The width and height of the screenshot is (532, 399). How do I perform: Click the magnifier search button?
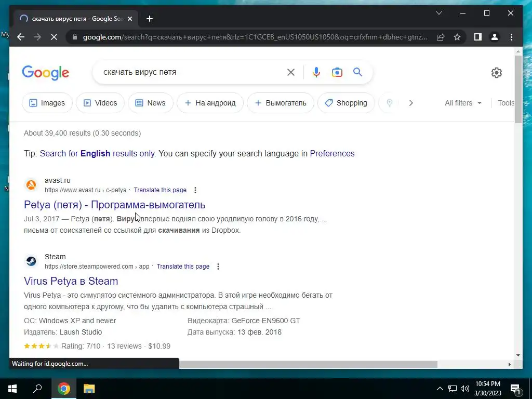(357, 72)
